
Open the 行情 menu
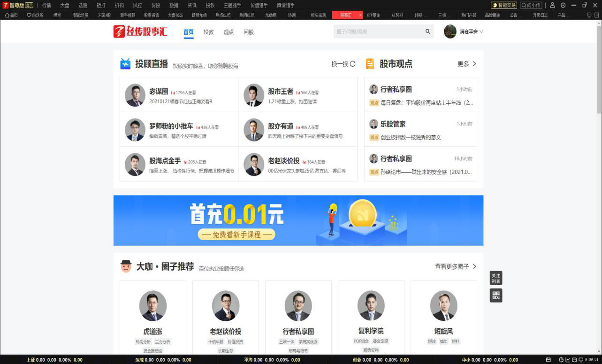click(x=46, y=5)
